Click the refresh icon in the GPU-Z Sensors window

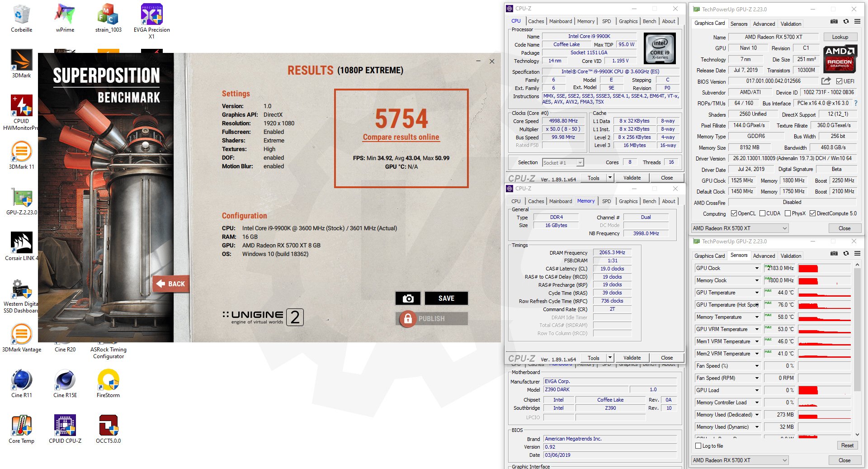(846, 253)
